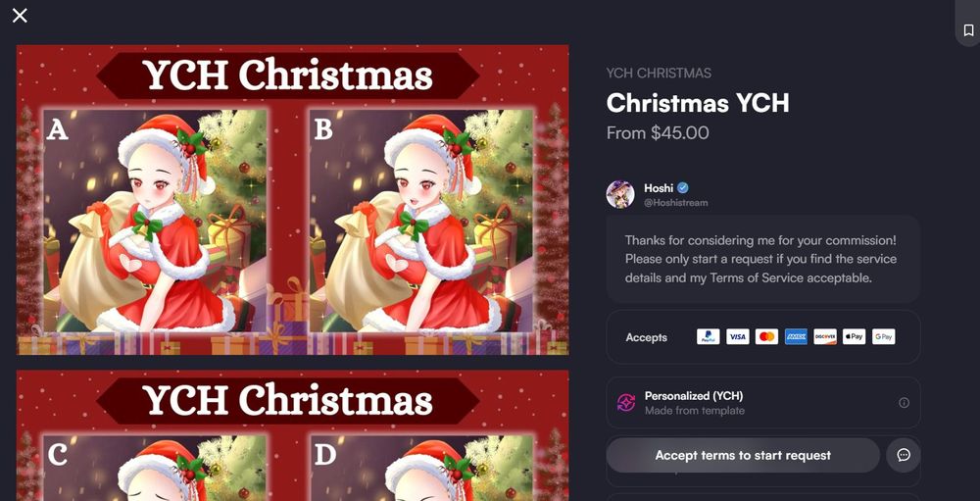
Task: Open the YCH option A image
Action: [156, 221]
